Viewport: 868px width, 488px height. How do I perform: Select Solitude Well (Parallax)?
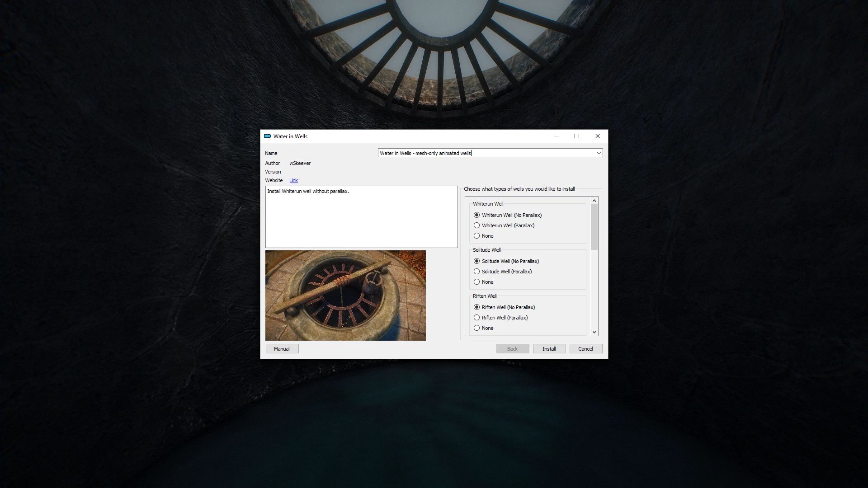pyautogui.click(x=477, y=271)
